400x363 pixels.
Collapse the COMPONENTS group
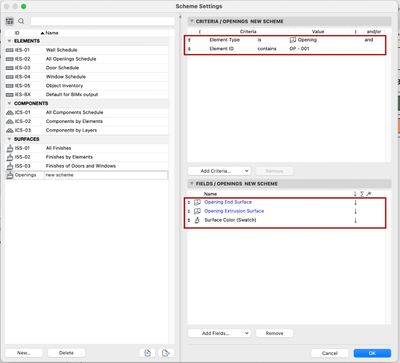coord(9,103)
